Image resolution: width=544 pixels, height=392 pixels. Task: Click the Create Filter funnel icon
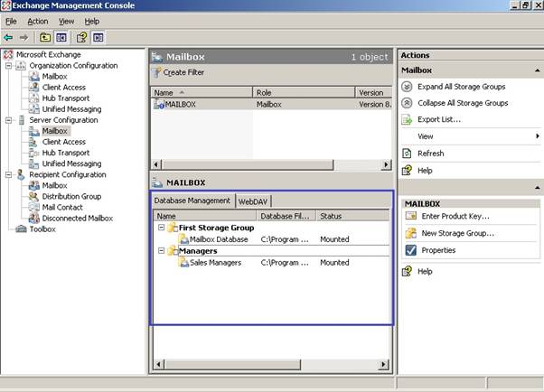[x=157, y=72]
